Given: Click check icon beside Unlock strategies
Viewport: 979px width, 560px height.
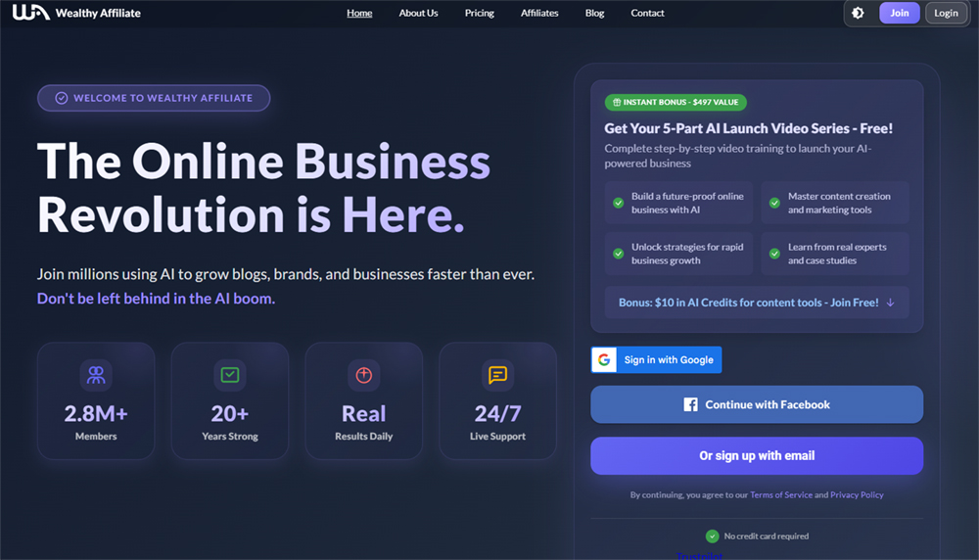Looking at the screenshot, I should coord(618,254).
